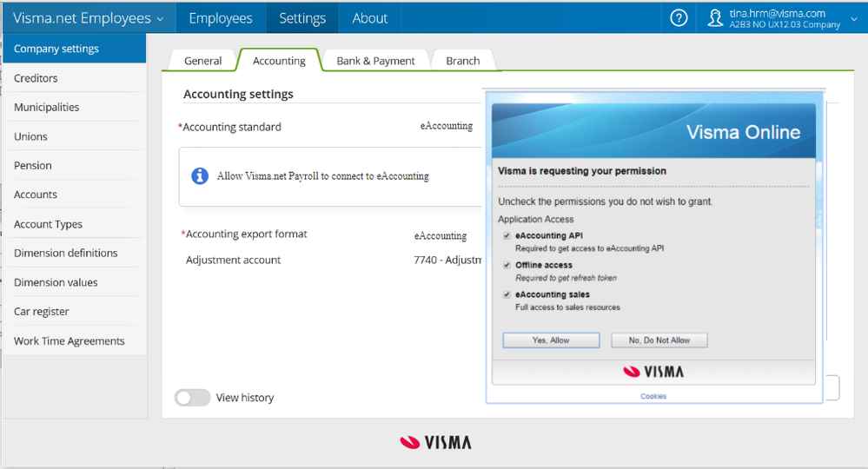Select Account Types in the sidebar
The width and height of the screenshot is (868, 469).
75,224
